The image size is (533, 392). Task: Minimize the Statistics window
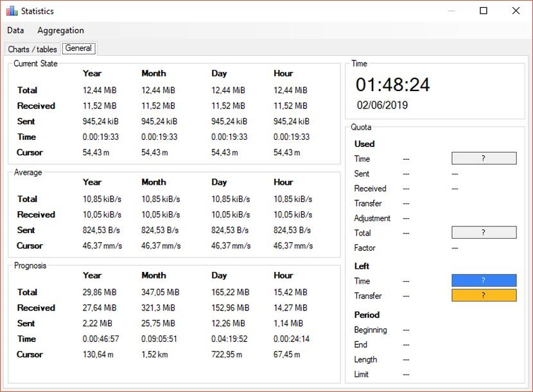(x=451, y=11)
